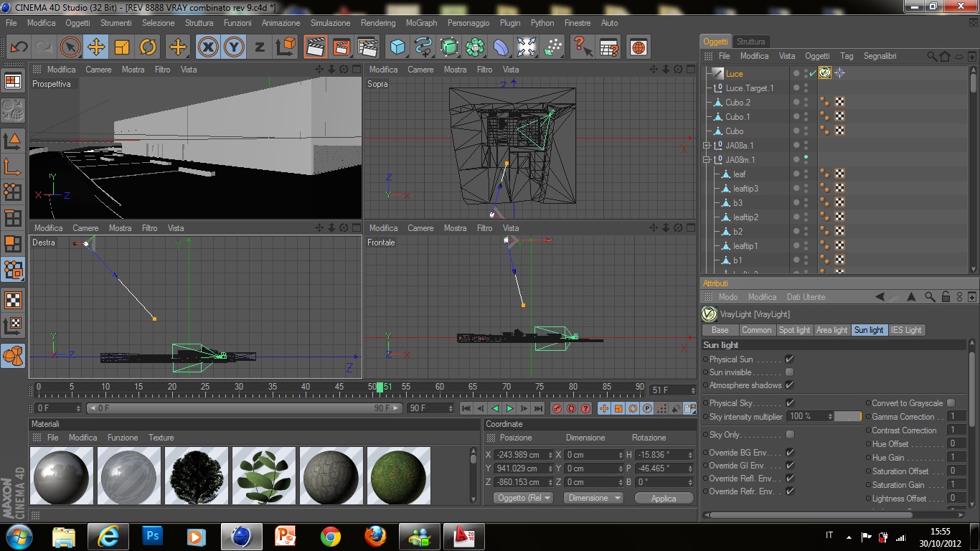Open the Spline tool icon
The image size is (980, 551).
point(423,47)
